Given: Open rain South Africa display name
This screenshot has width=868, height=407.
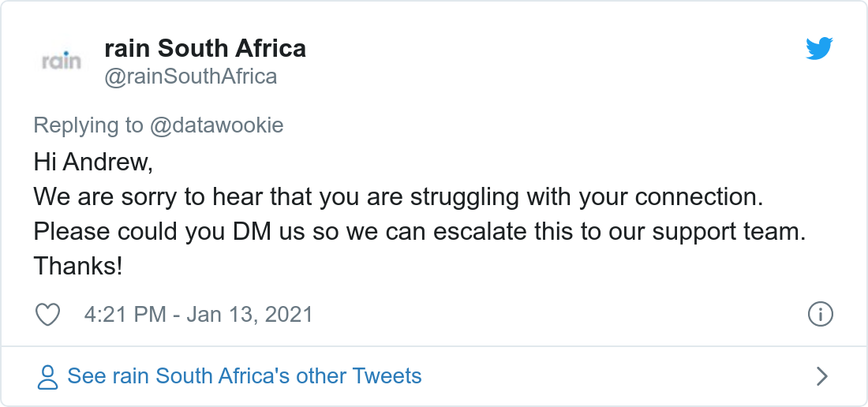Looking at the screenshot, I should click(x=204, y=48).
